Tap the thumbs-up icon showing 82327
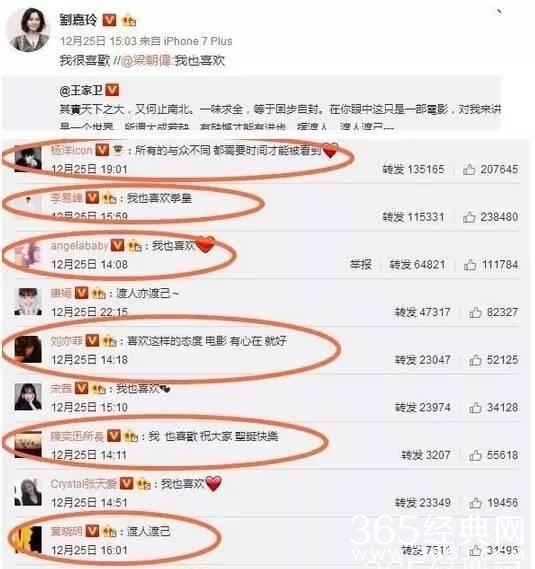This screenshot has width=535, height=569. tap(475, 312)
